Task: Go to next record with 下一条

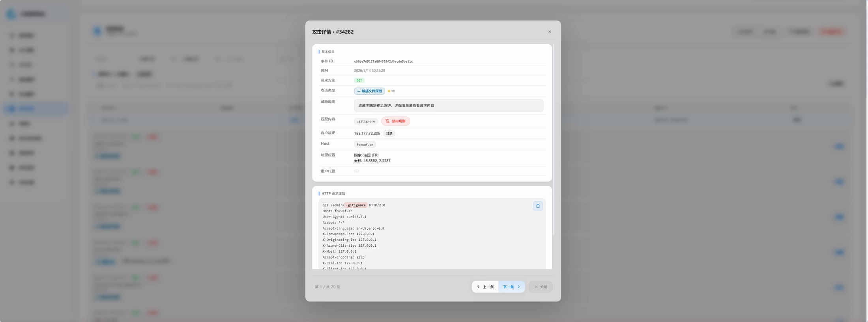Action: (x=512, y=287)
